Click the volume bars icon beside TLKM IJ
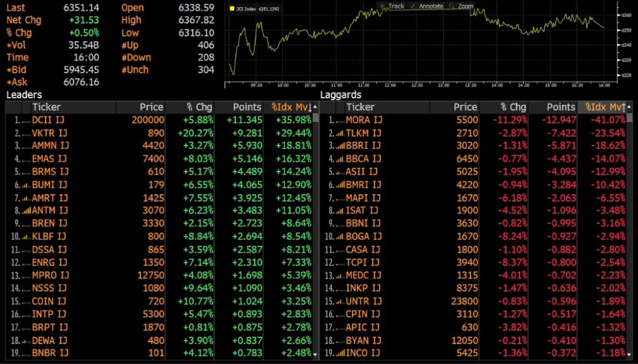Image resolution: width=638 pixels, height=364 pixels. tap(341, 133)
